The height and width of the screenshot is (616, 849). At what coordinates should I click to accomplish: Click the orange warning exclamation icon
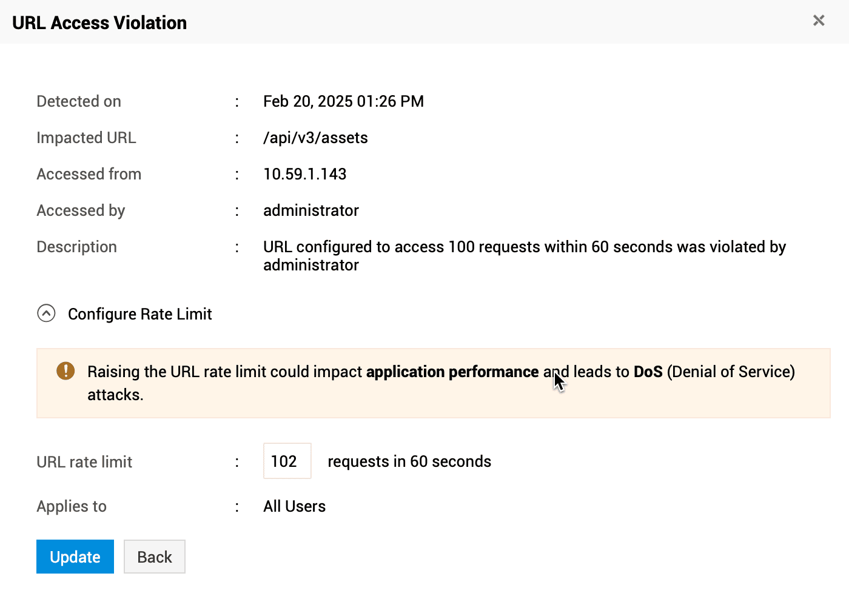(x=65, y=370)
